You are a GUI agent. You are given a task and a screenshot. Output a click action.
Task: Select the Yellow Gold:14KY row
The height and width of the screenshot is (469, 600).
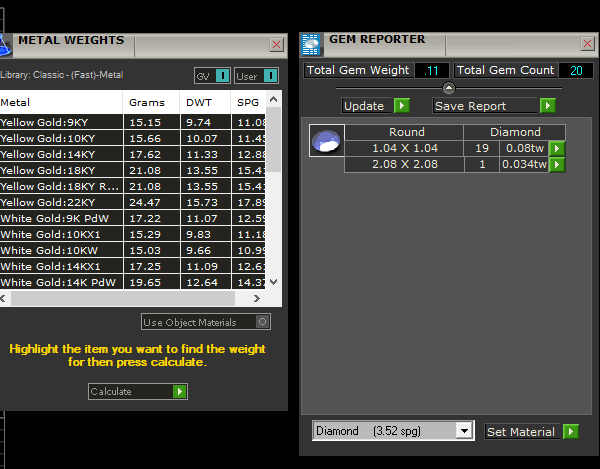(x=62, y=154)
